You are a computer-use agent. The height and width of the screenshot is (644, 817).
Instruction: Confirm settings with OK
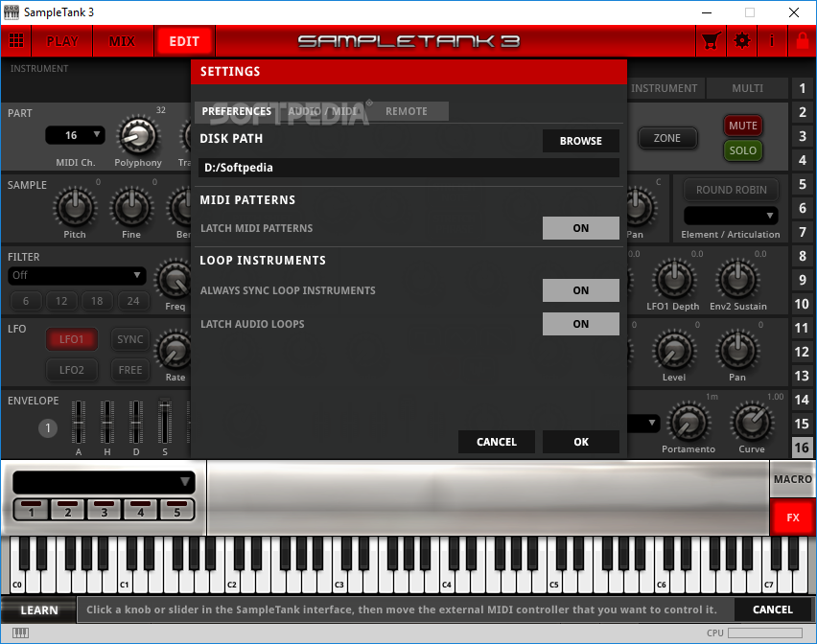pos(580,442)
